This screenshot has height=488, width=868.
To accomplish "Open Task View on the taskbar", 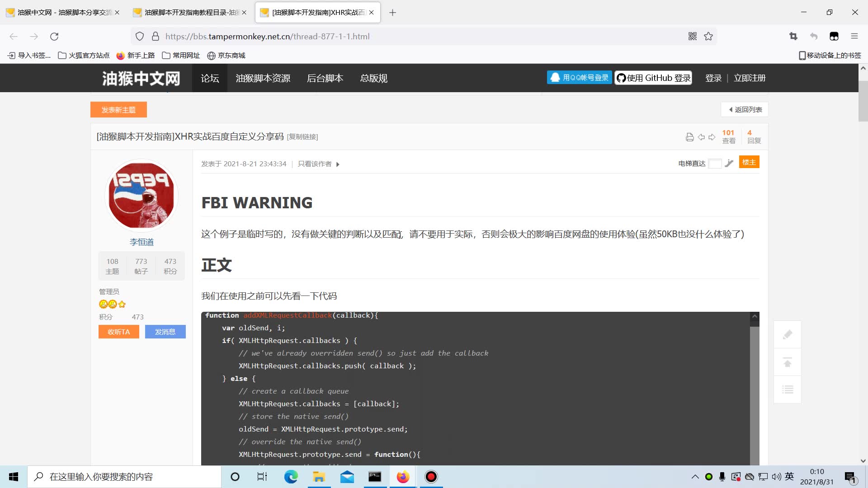I will tap(262, 477).
